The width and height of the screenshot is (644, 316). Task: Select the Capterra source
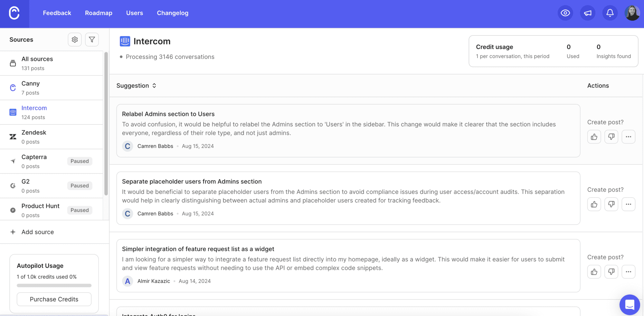[52, 161]
